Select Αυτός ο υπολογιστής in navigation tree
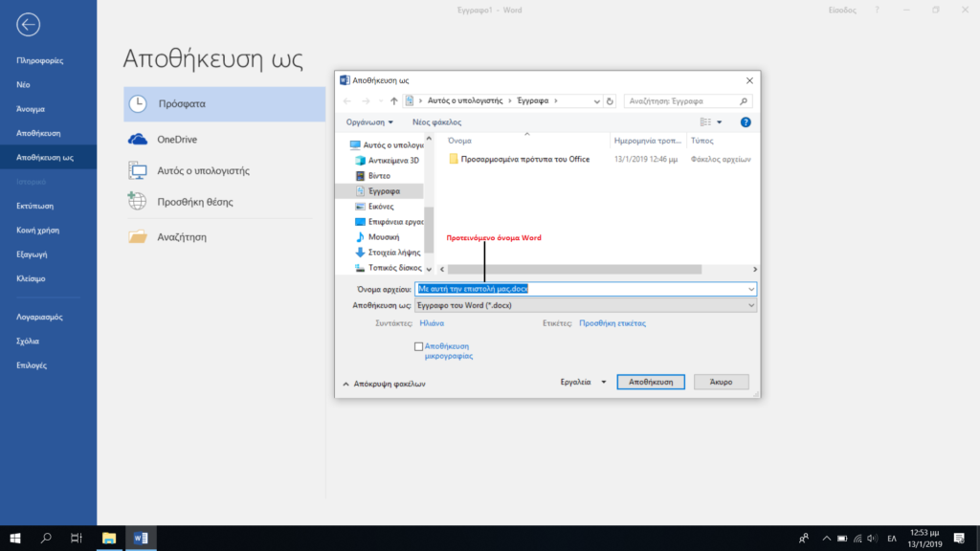 point(387,145)
